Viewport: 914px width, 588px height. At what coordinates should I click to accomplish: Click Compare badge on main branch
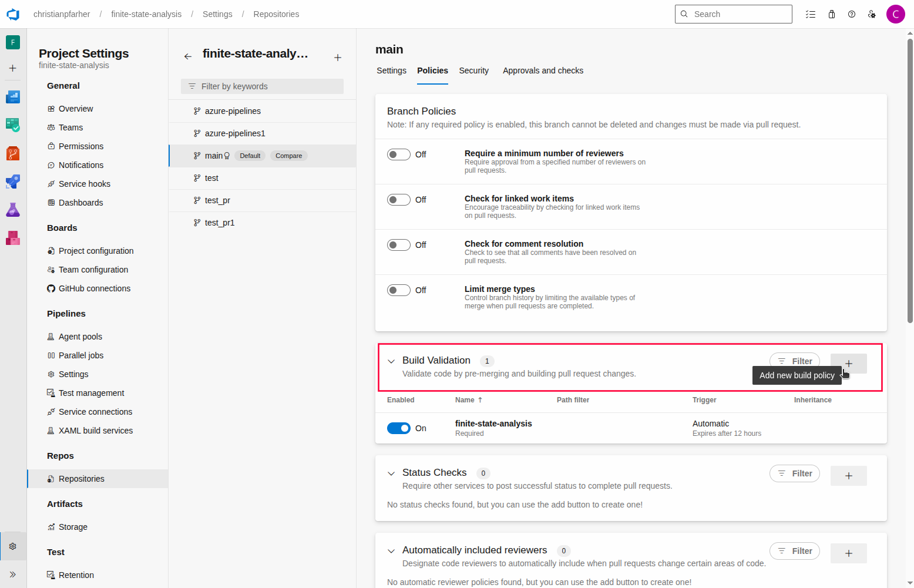point(289,156)
